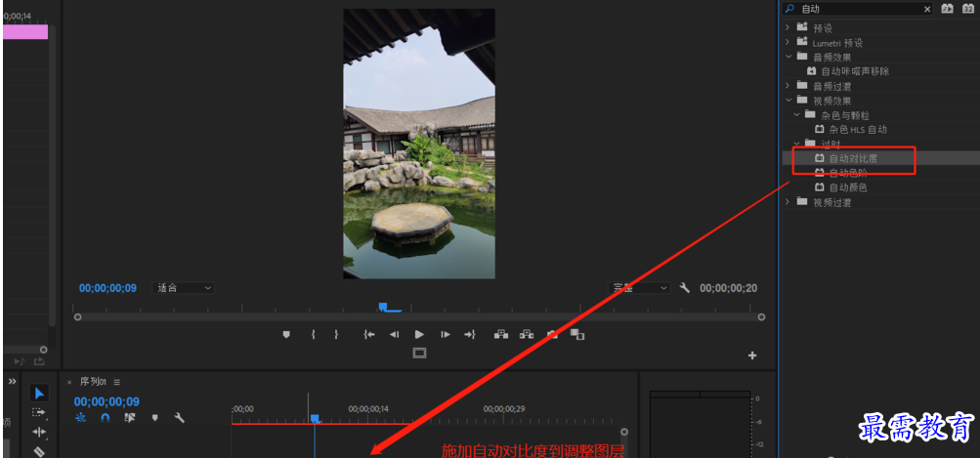Open program monitor settings wrench
This screenshot has height=458, width=980.
pos(684,288)
